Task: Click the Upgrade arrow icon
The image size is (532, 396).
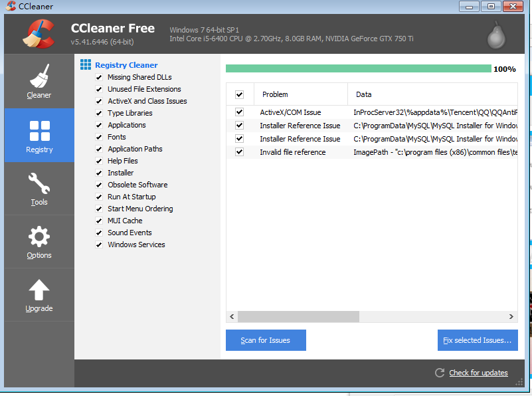Action: [39, 290]
